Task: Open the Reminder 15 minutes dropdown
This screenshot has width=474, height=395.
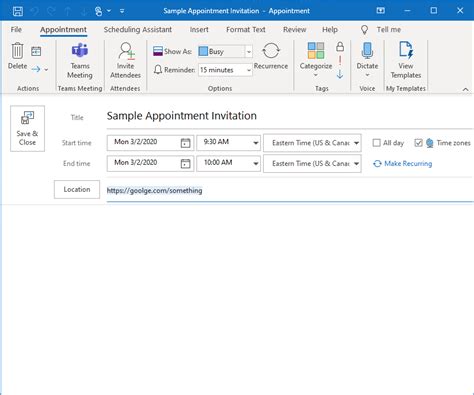Action: (x=249, y=70)
